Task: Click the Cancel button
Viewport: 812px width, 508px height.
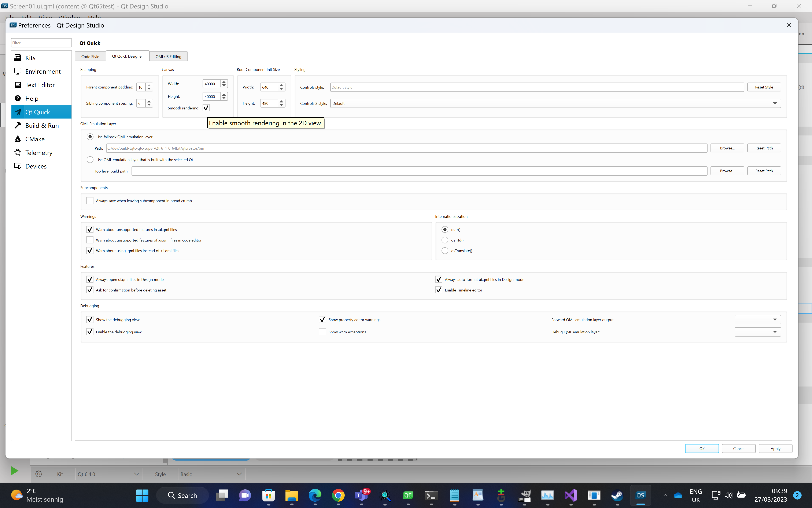Action: [x=738, y=449]
